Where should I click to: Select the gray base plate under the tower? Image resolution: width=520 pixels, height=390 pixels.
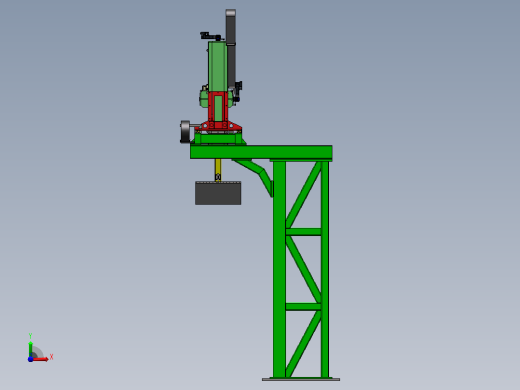click(301, 379)
